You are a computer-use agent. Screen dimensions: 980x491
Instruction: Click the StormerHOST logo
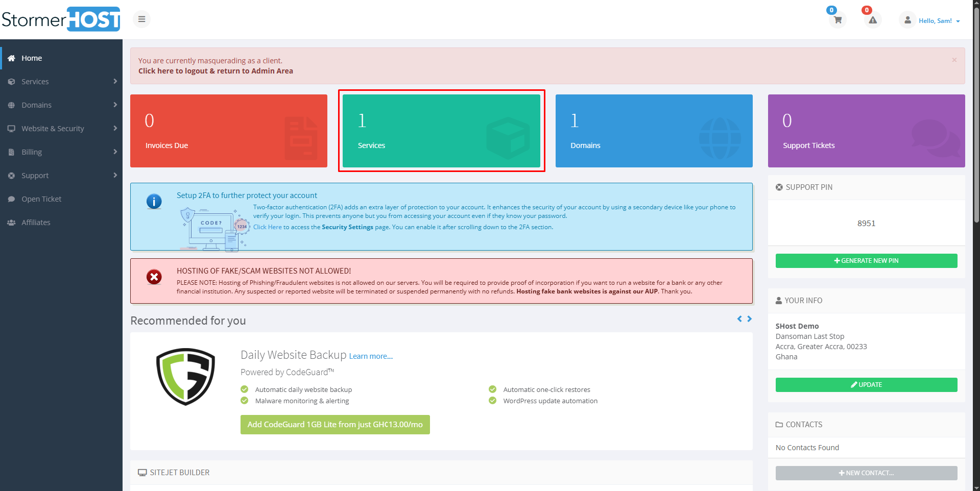(61, 19)
